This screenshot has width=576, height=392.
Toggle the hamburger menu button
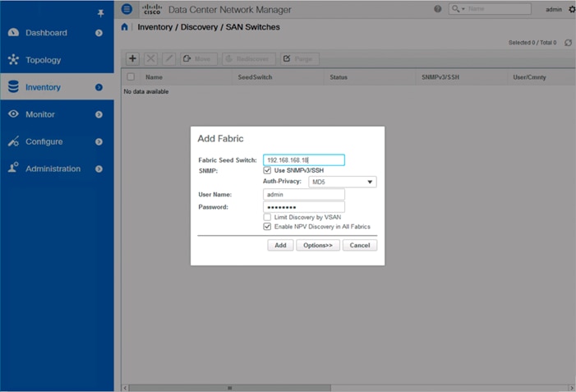[x=127, y=9]
